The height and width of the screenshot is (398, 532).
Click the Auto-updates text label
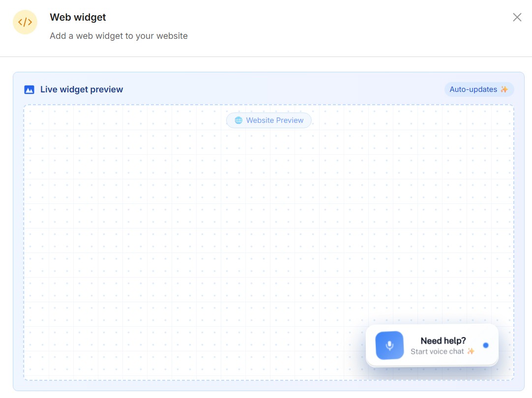pos(473,89)
